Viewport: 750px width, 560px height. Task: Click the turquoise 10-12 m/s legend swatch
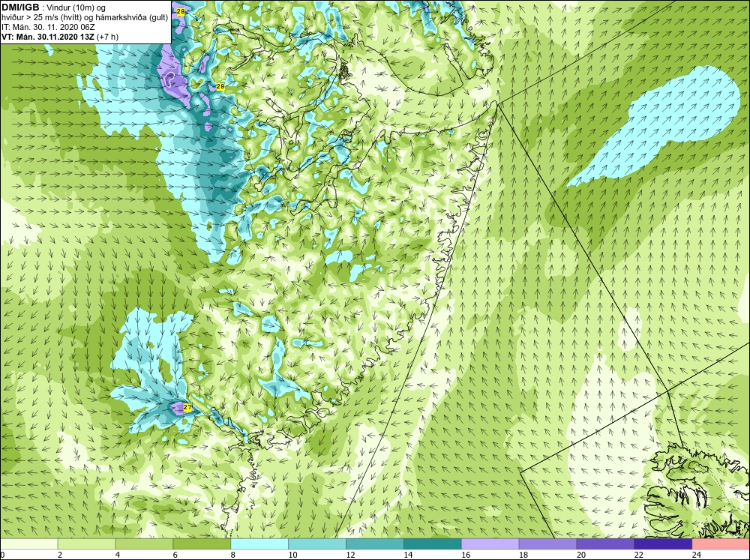317,544
